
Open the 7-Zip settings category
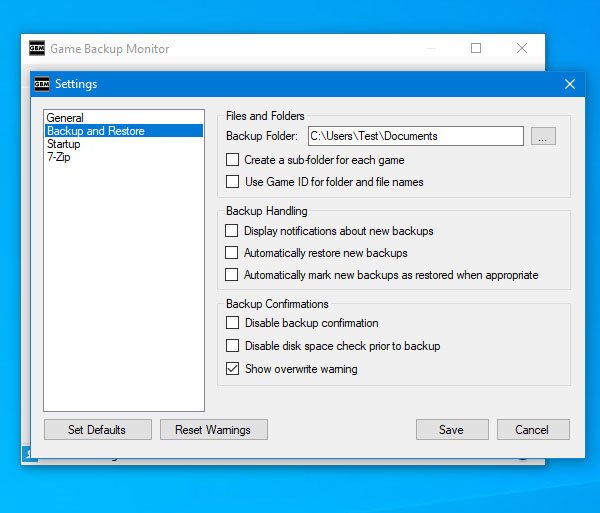pos(124,157)
